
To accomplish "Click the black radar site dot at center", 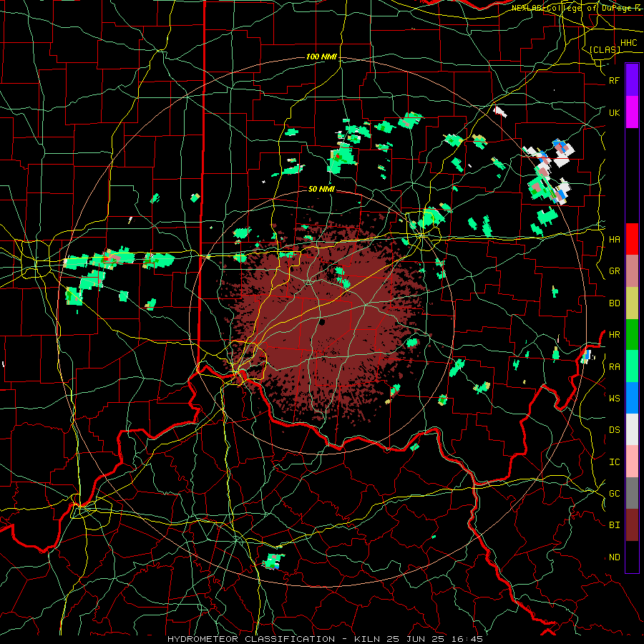I will pos(321,322).
